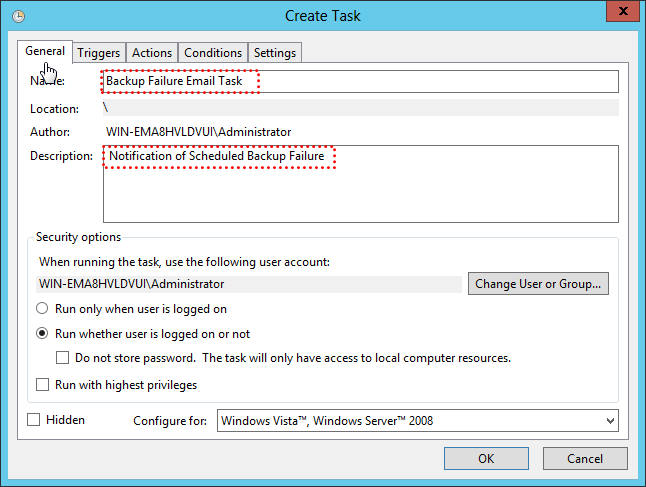
Task: Enable Do not store password checkbox
Action: [63, 358]
